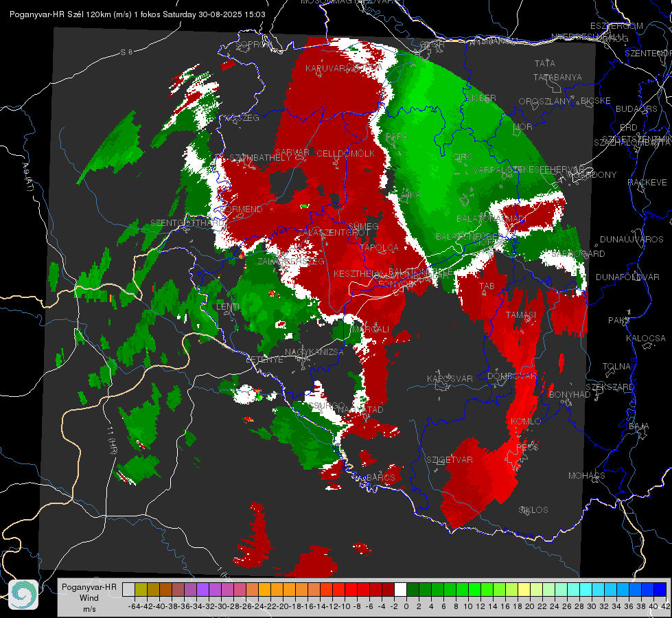Select the deep blue legend swatch before 42
672x618 pixels.
pyautogui.click(x=660, y=589)
